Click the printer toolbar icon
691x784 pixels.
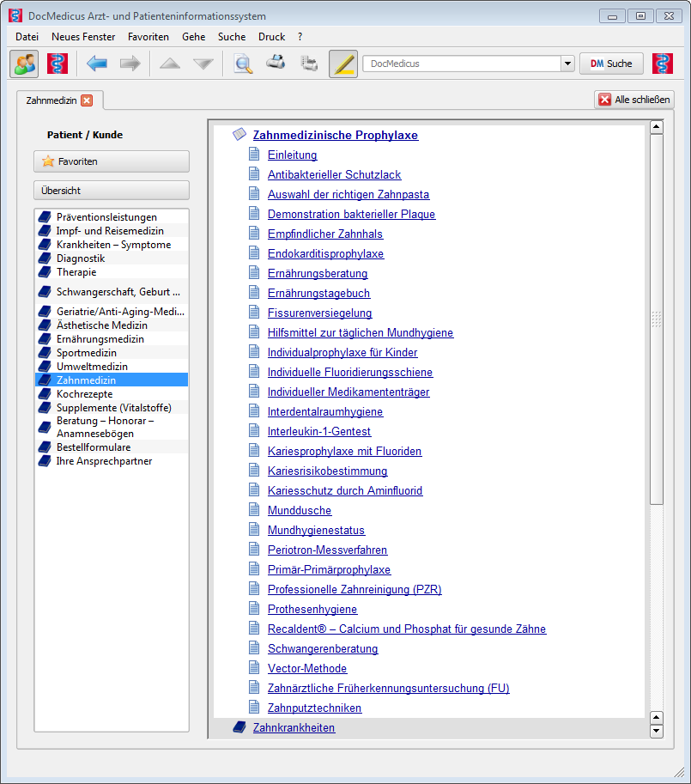(x=276, y=63)
